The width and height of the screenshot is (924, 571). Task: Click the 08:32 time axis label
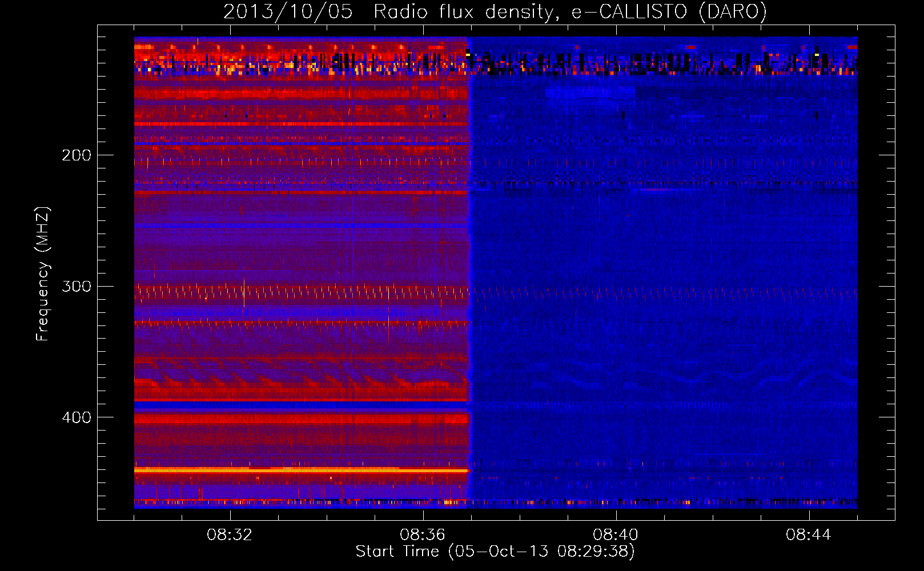tap(230, 534)
